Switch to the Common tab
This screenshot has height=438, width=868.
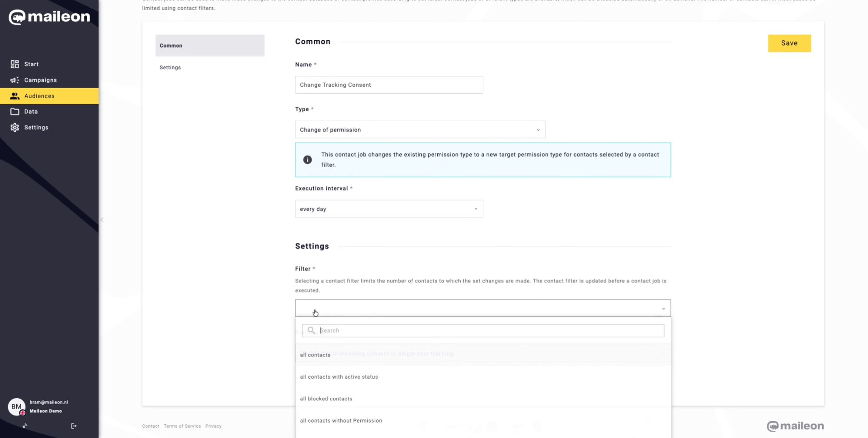click(x=210, y=46)
